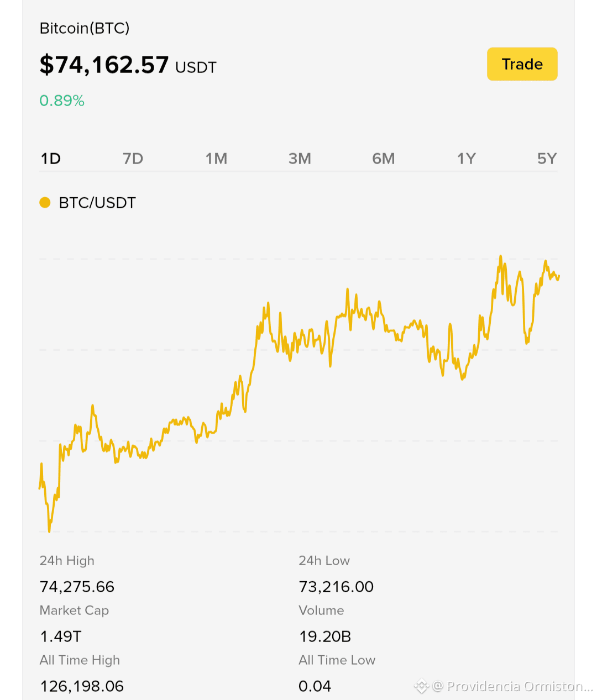Image resolution: width=597 pixels, height=700 pixels.
Task: View the 5Y price history tab
Action: [547, 159]
